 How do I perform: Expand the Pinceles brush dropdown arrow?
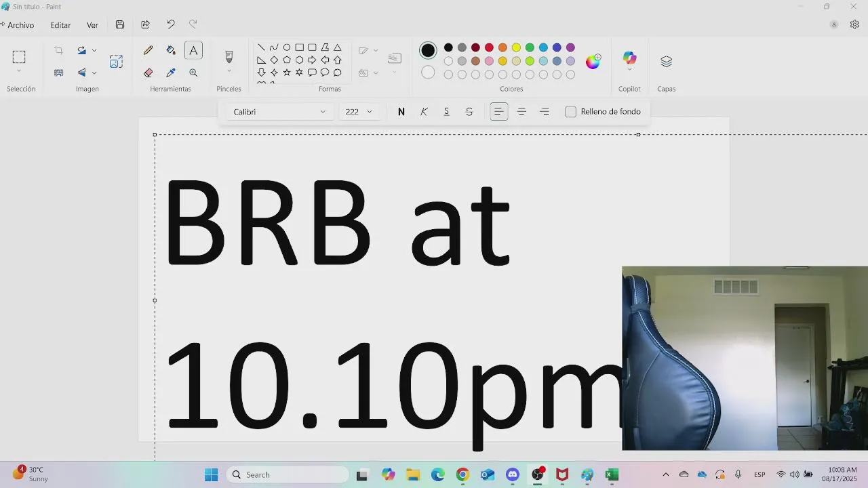click(229, 71)
